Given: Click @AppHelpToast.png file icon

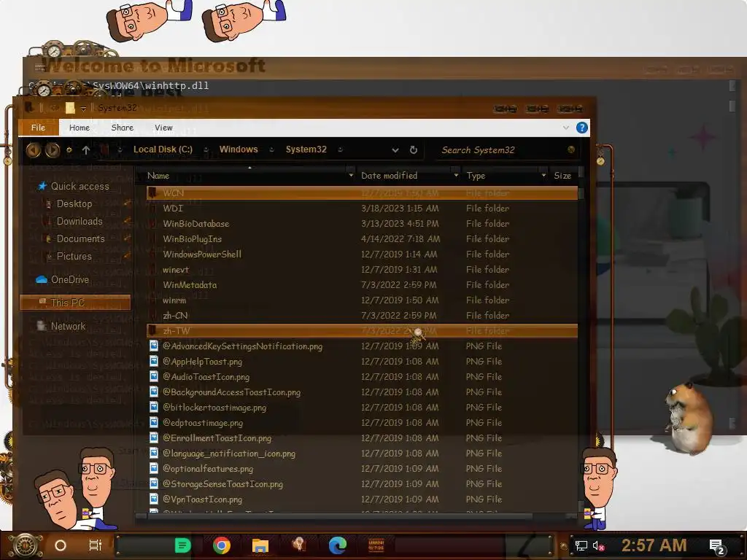Looking at the screenshot, I should tap(153, 361).
